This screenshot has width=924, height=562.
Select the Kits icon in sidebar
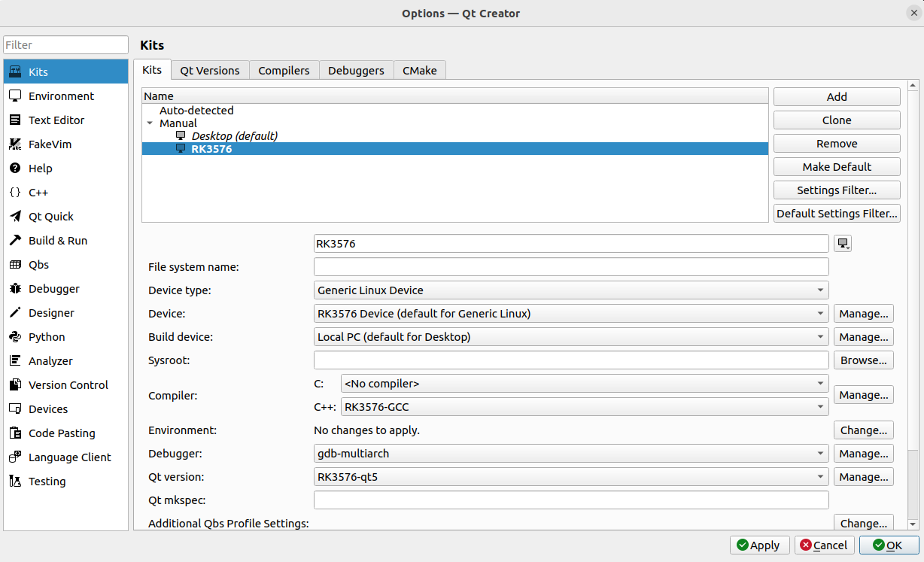click(14, 72)
